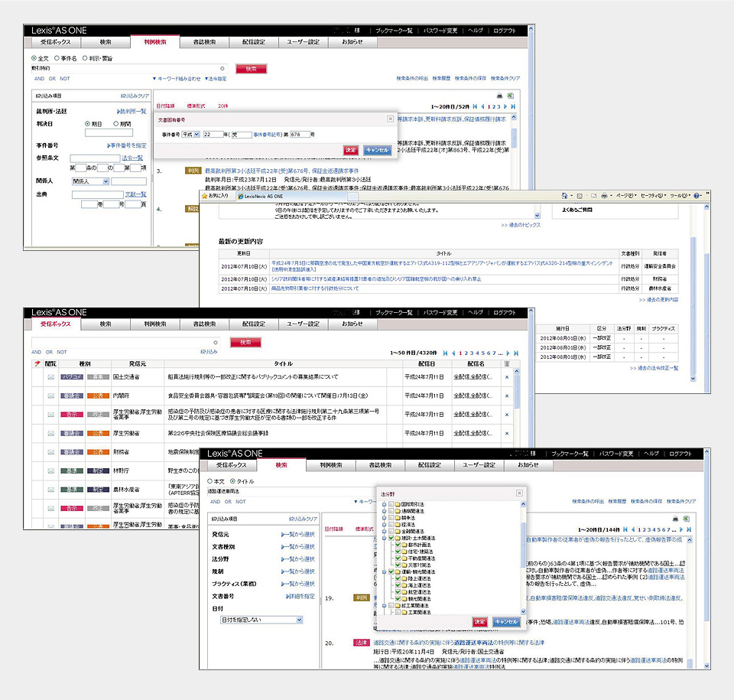Click キャンセル in 法分野 dialog
This screenshot has width=734, height=700.
(x=506, y=622)
